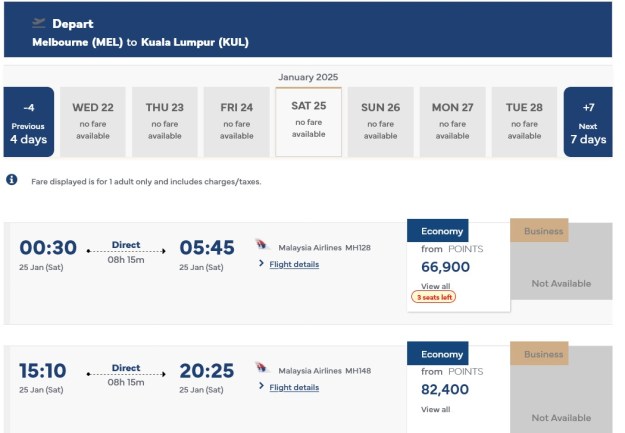View all Economy fares for 66,900 points
The width and height of the screenshot is (625, 433).
coord(435,286)
